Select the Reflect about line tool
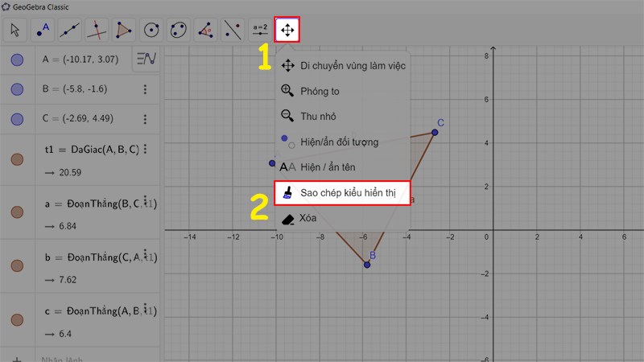 point(233,30)
